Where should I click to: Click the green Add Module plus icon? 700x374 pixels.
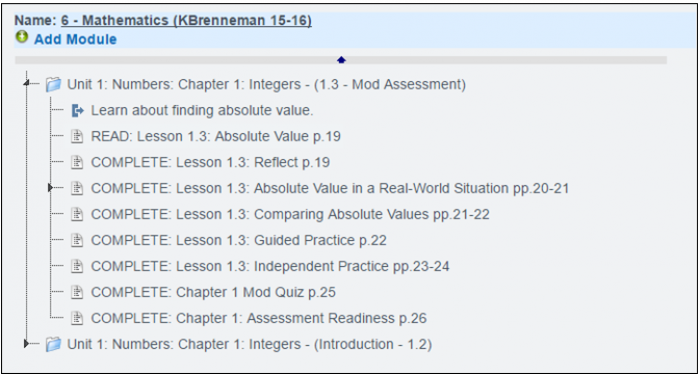[21, 37]
